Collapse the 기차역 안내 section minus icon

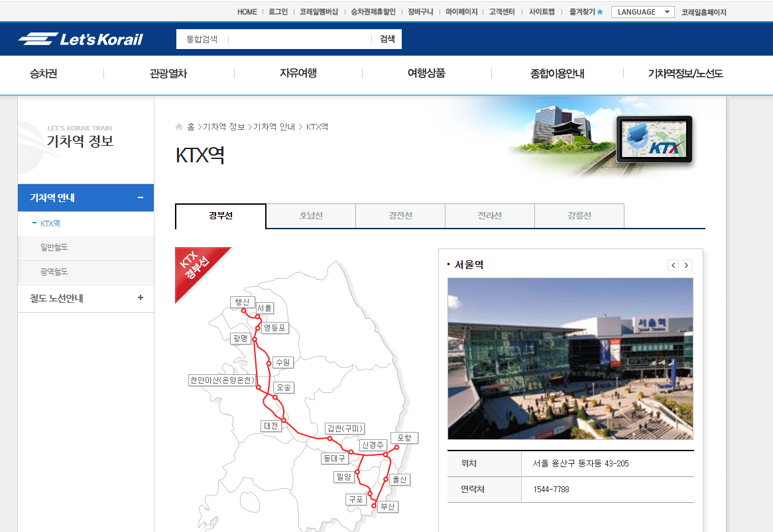tap(141, 197)
